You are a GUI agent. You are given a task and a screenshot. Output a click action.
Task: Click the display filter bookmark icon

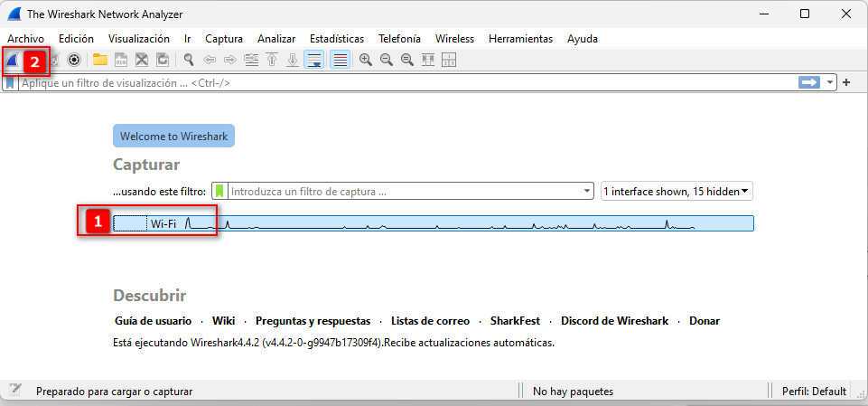[10, 82]
